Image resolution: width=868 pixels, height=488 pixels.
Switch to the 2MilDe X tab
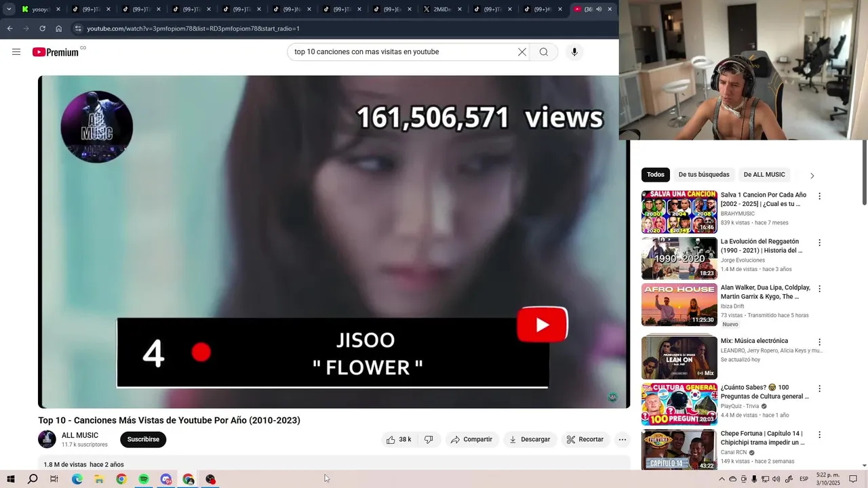[442, 9]
